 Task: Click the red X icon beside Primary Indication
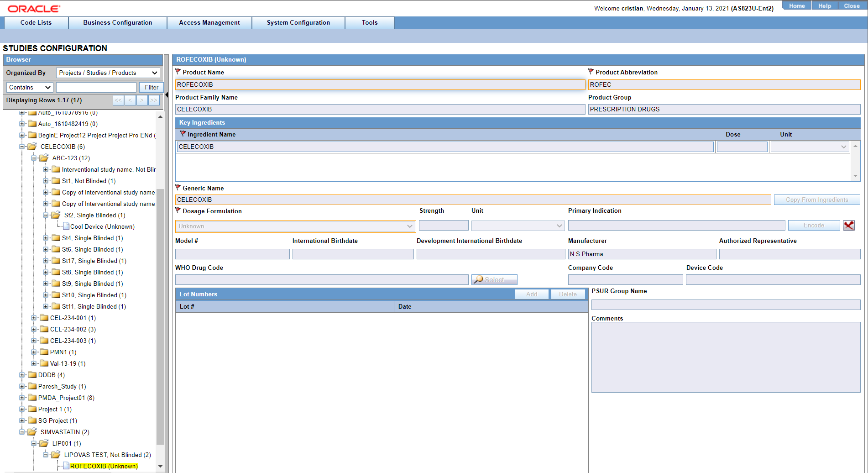click(849, 225)
